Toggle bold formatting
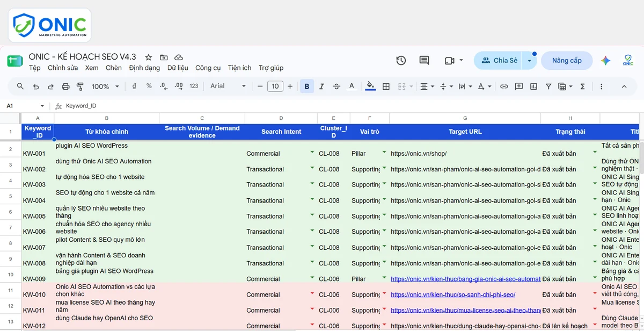 tap(307, 86)
